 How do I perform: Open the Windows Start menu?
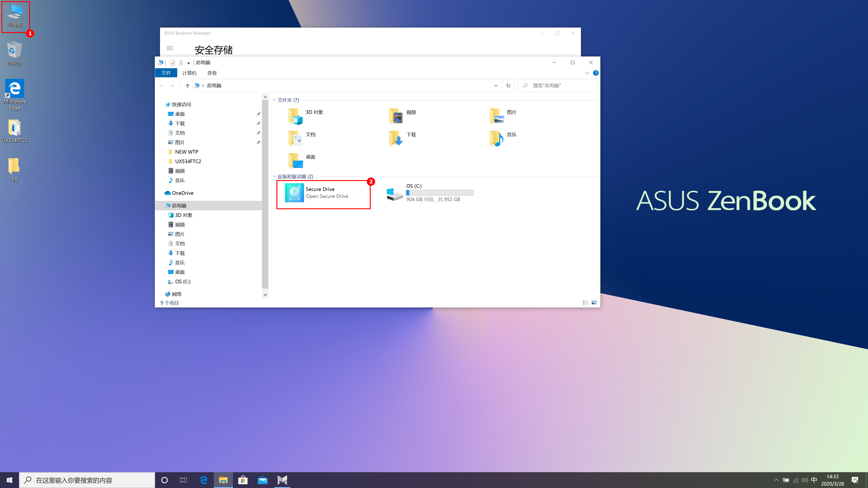pos(9,480)
